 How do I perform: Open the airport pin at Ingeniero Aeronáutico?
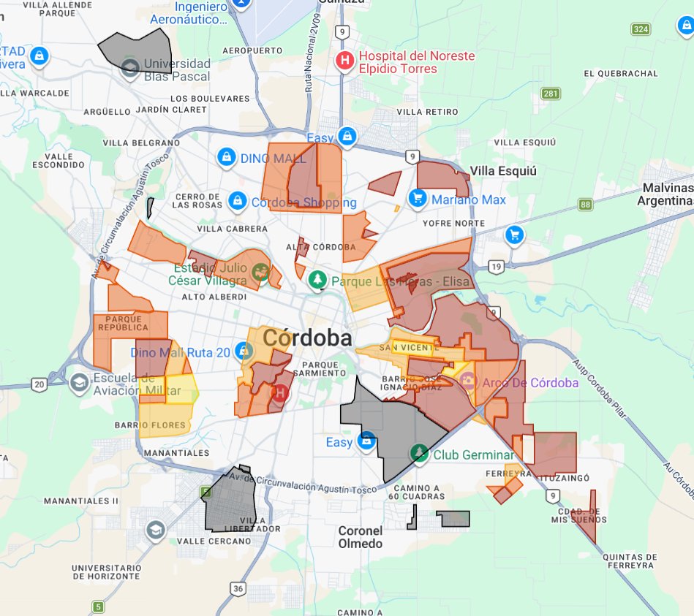[x=241, y=3]
